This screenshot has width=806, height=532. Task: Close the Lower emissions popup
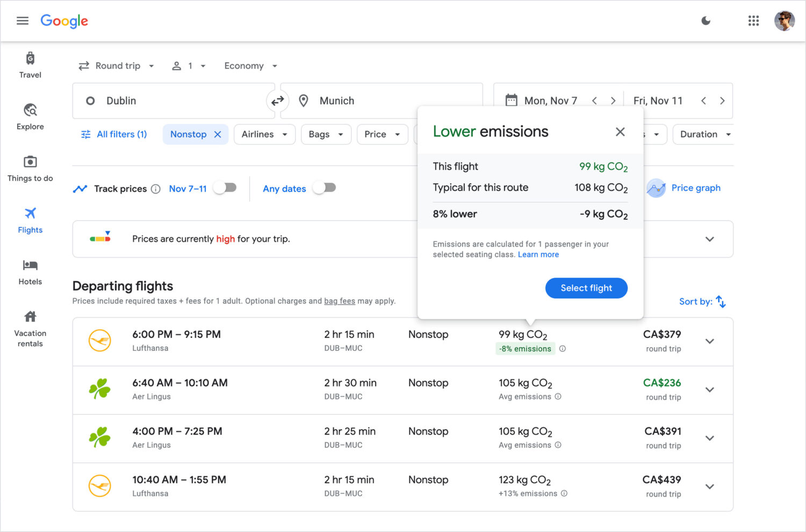(x=620, y=132)
